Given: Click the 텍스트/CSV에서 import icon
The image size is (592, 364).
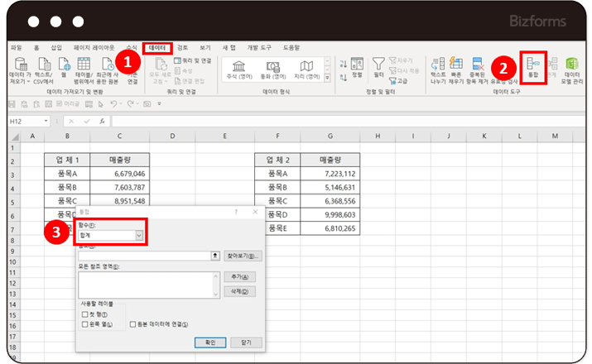Looking at the screenshot, I should pyautogui.click(x=43, y=66).
